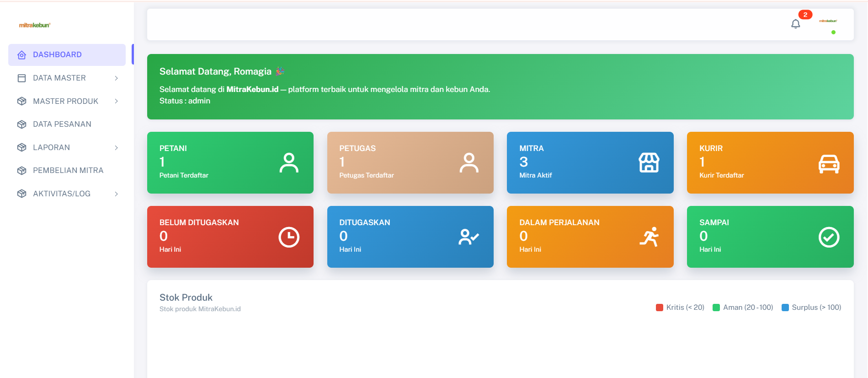This screenshot has width=868, height=378.
Task: Click the Pembelian Mitra box icon
Action: 21,171
